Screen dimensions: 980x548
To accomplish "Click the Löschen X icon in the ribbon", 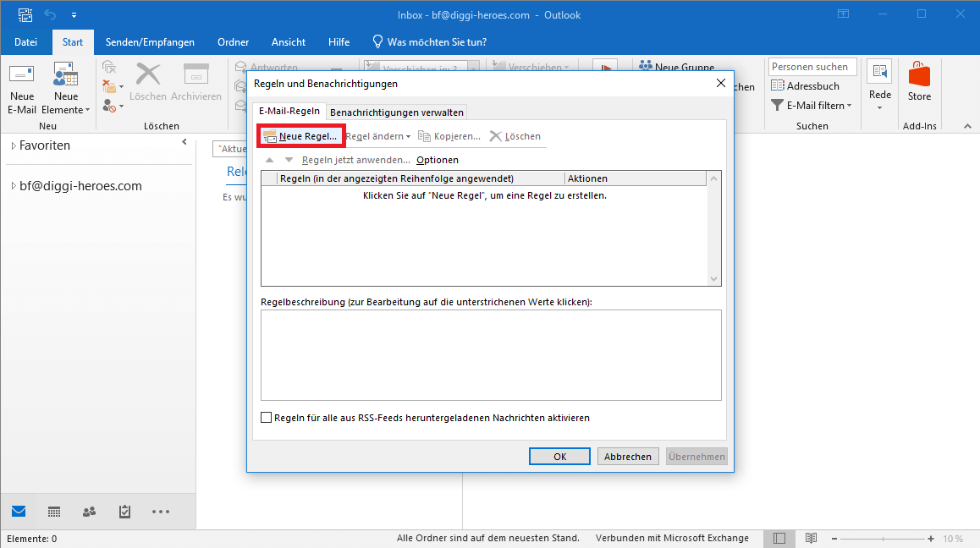I will click(x=148, y=74).
